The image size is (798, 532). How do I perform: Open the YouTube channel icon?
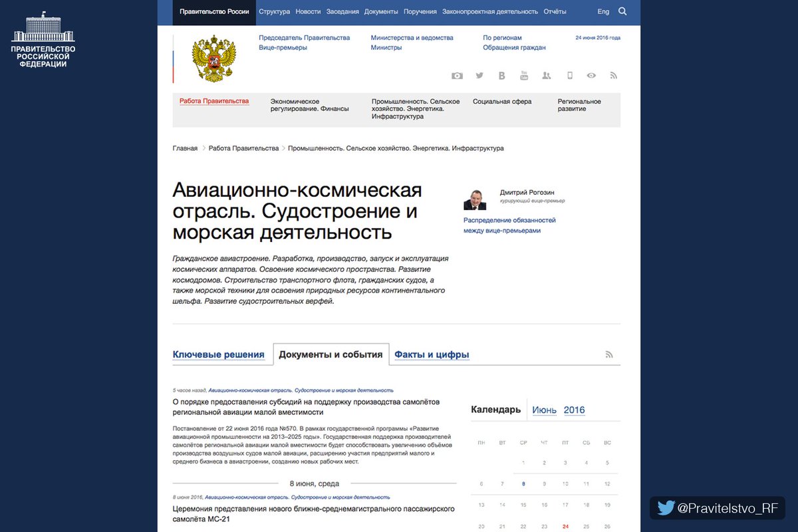pos(524,75)
